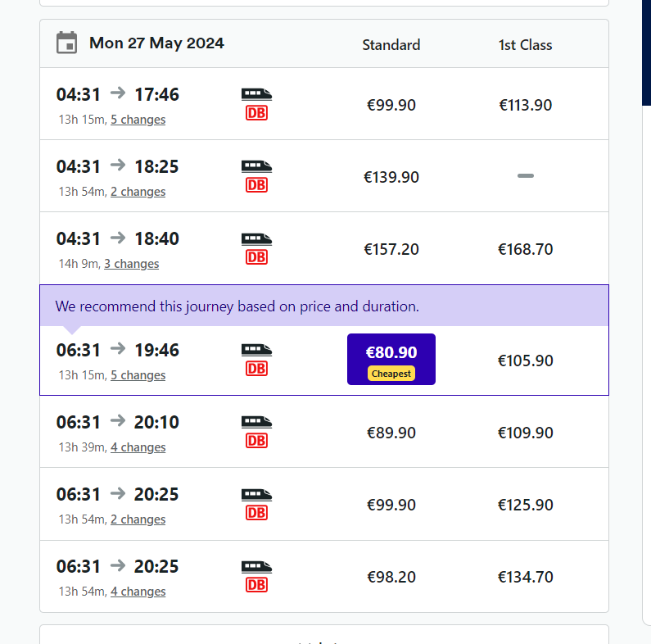Click the DB train icon for 06:31 → 19:46
This screenshot has width=651, height=644.
click(x=256, y=360)
